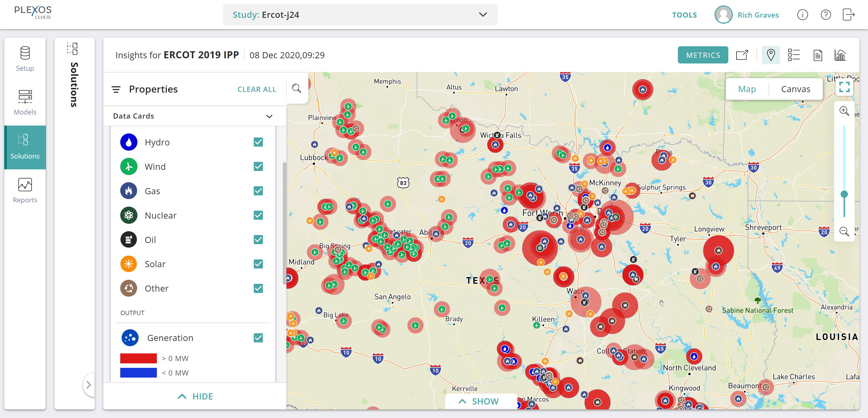Zoom in on the map
868x418 pixels.
pyautogui.click(x=844, y=111)
